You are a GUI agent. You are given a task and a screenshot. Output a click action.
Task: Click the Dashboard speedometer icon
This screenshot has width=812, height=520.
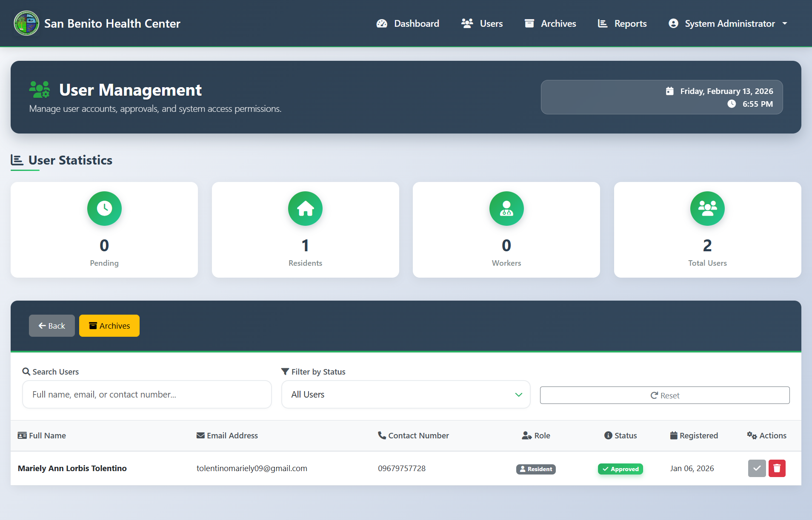382,23
